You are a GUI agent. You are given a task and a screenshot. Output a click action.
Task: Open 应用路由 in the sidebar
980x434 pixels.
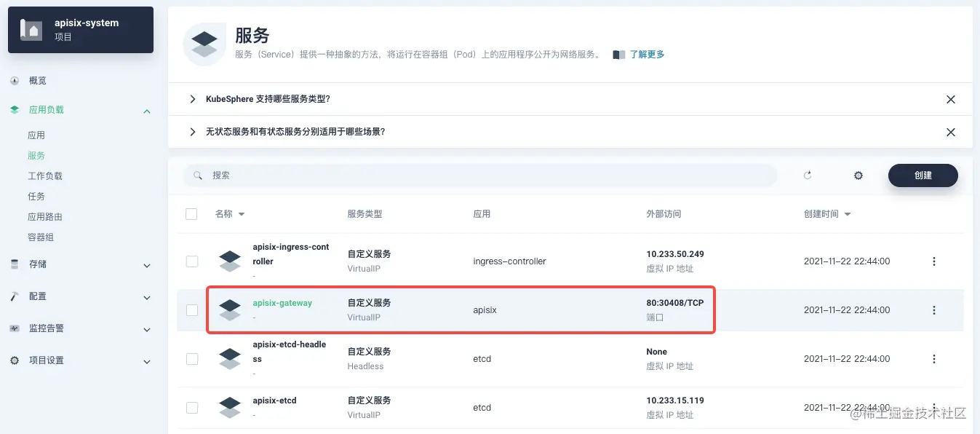point(45,217)
